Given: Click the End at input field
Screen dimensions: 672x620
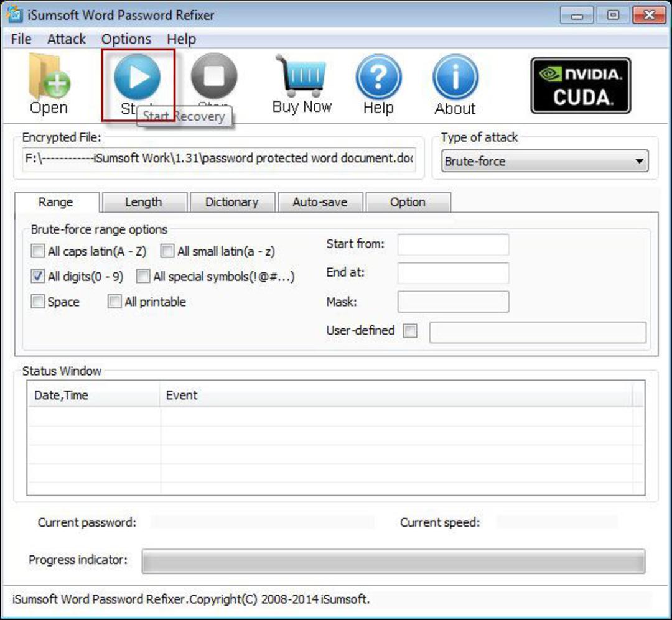Looking at the screenshot, I should (454, 273).
